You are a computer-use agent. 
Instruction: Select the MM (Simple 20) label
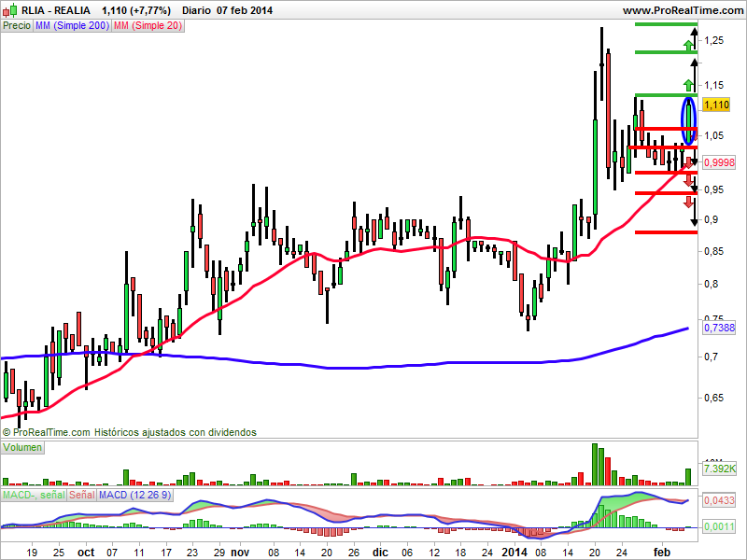148,26
